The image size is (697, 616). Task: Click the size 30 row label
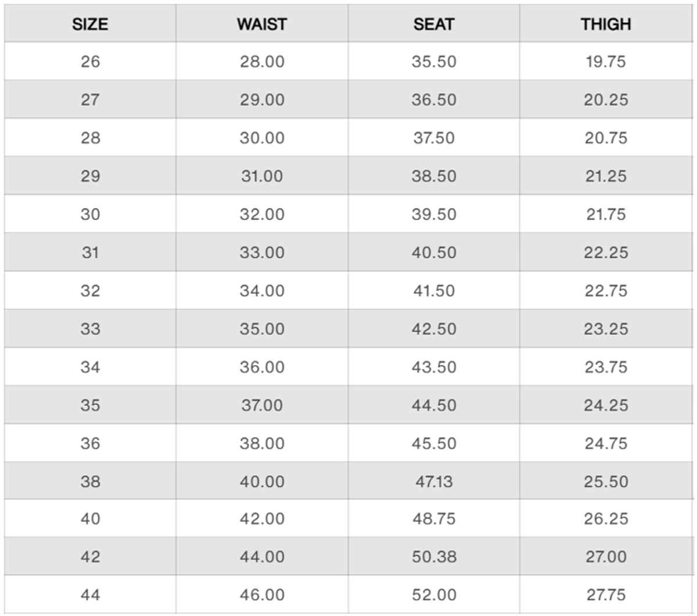90,215
